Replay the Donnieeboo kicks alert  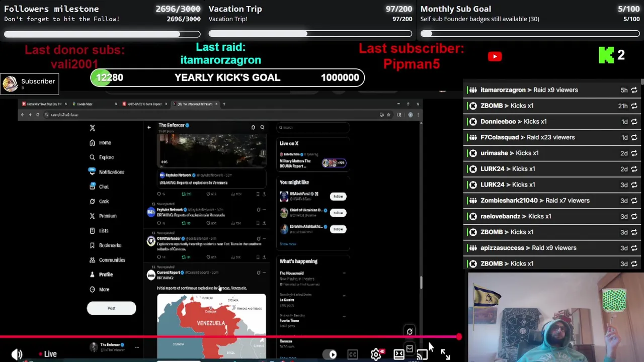point(634,122)
